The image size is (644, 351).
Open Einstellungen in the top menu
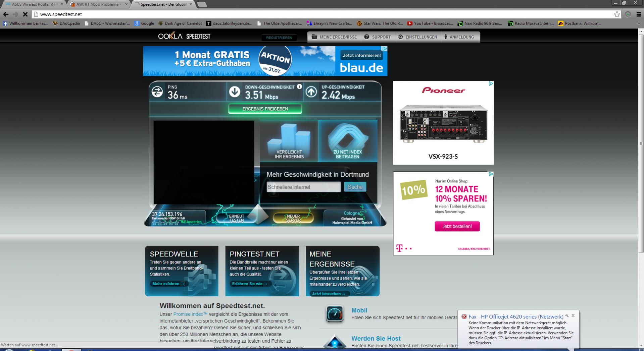(417, 37)
